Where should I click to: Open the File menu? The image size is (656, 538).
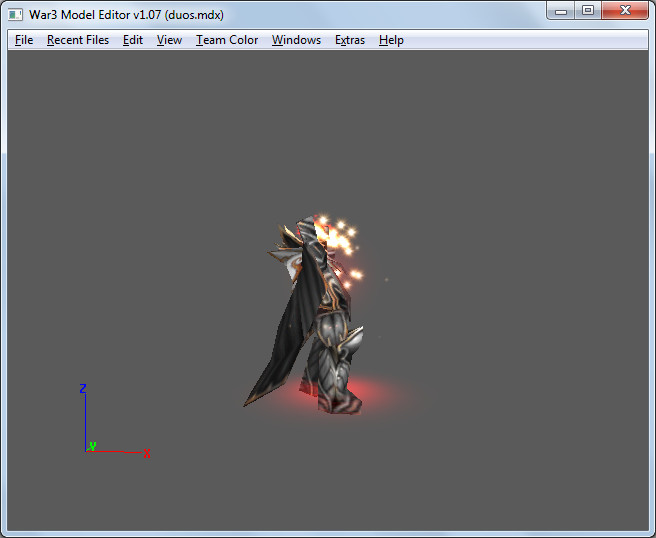pyautogui.click(x=24, y=40)
